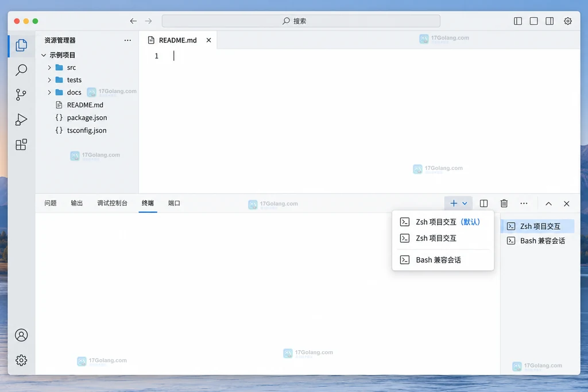Open the new terminal profile dropdown arrow

465,204
